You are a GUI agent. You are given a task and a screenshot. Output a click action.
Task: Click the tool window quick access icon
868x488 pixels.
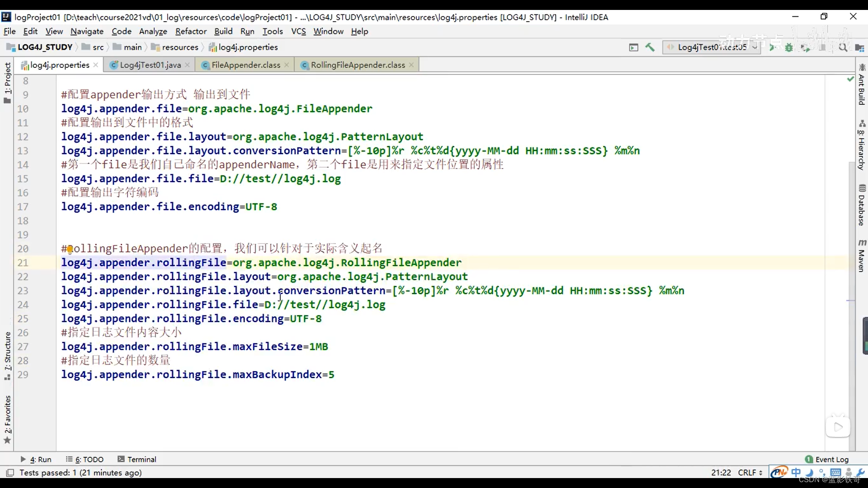pos(9,473)
